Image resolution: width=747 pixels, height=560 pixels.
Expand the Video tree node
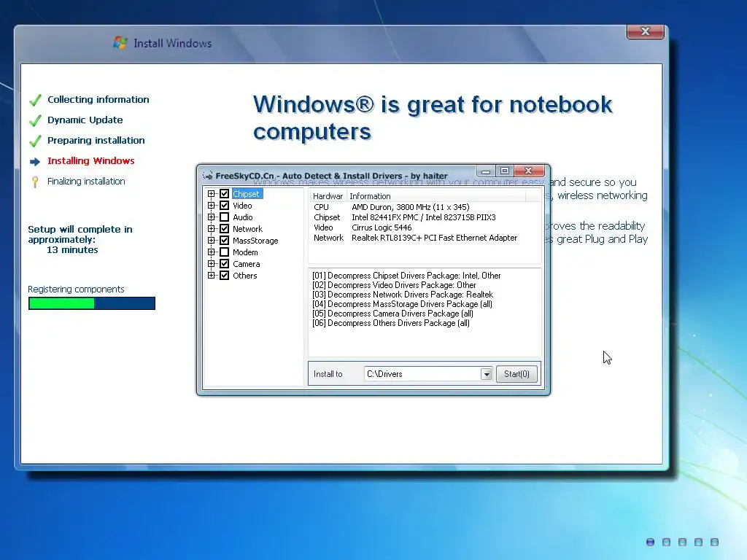pos(211,205)
